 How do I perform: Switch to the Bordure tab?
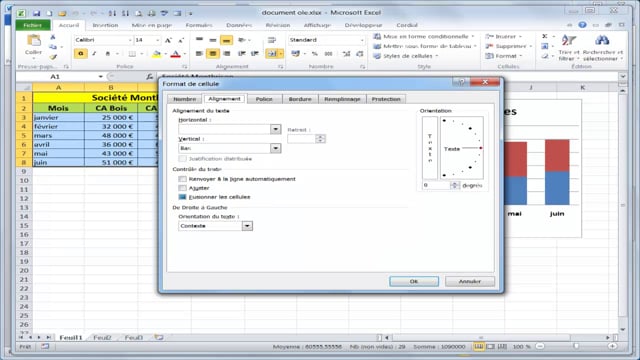pyautogui.click(x=300, y=99)
